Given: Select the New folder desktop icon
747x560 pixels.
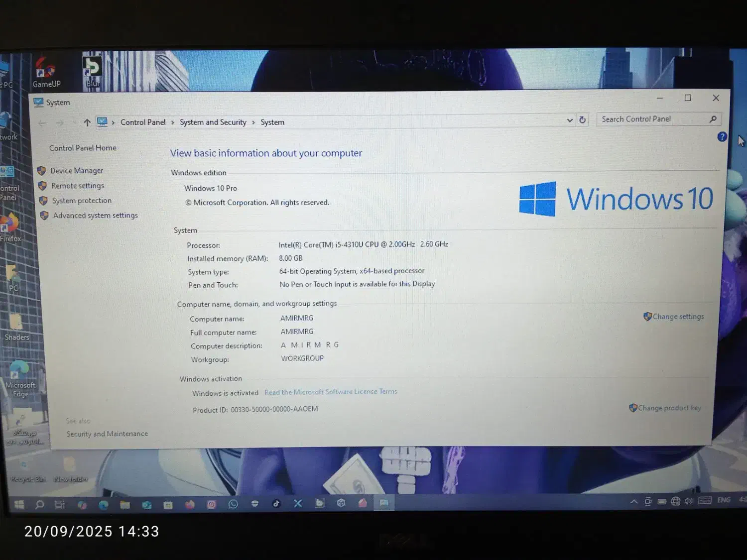Looking at the screenshot, I should [70, 470].
